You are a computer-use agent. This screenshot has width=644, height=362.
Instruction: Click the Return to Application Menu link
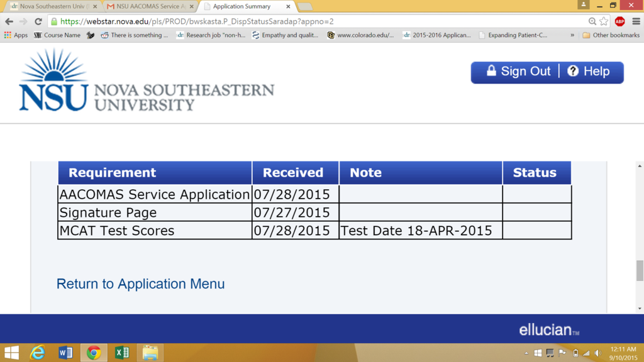click(x=140, y=284)
